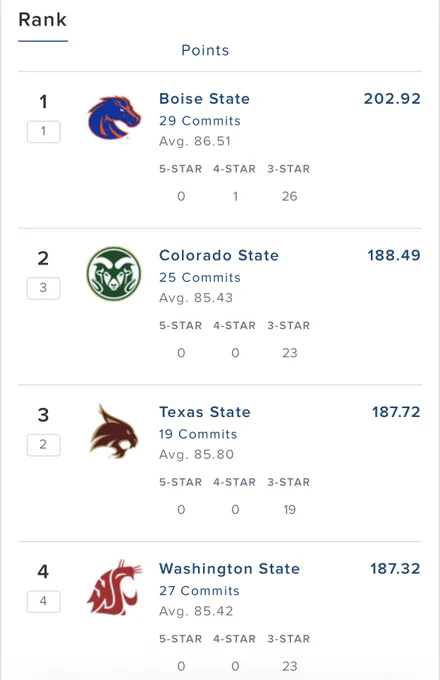Click the Texas State Bobcats logo
Viewport: 440px width, 680px height.
coord(114,431)
